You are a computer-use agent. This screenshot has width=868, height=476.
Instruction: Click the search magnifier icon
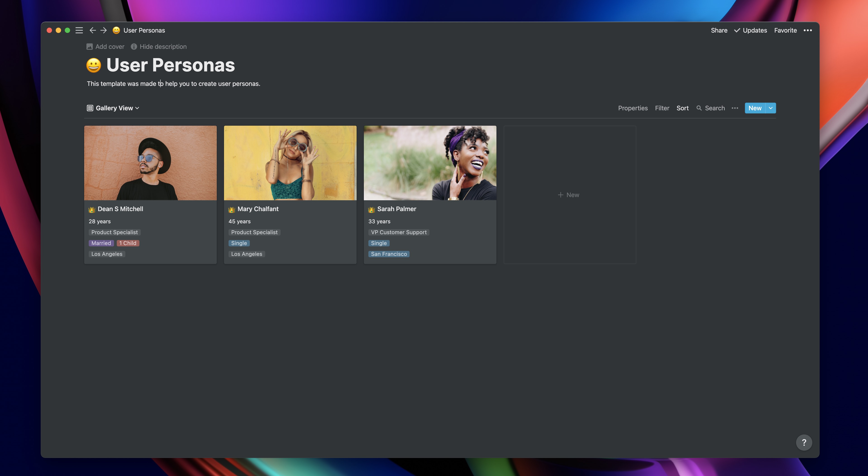click(x=699, y=108)
